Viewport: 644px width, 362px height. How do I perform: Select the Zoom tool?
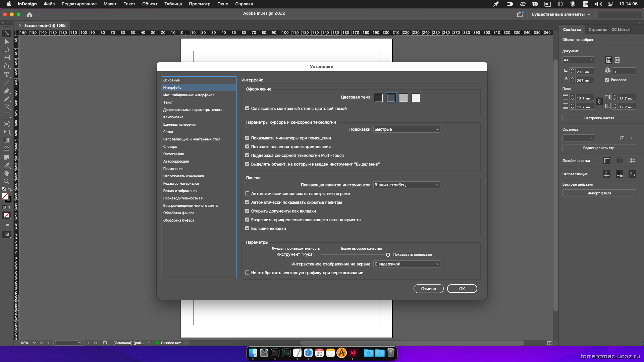tap(7, 181)
